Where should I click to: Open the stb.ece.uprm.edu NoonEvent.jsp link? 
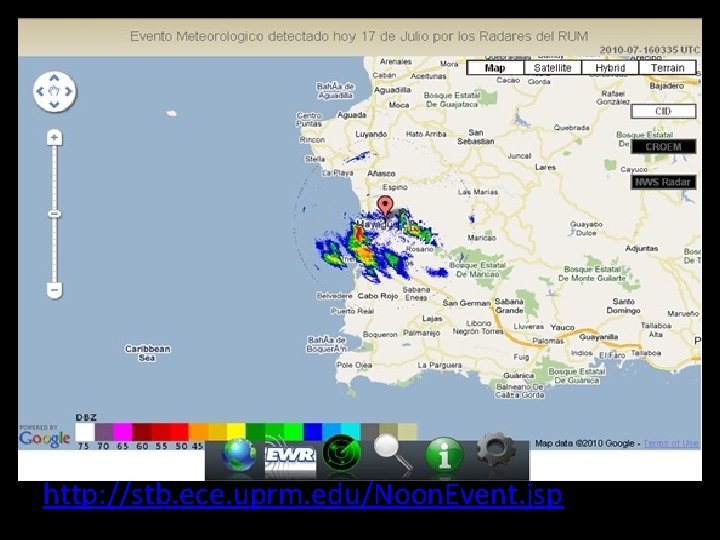[303, 495]
